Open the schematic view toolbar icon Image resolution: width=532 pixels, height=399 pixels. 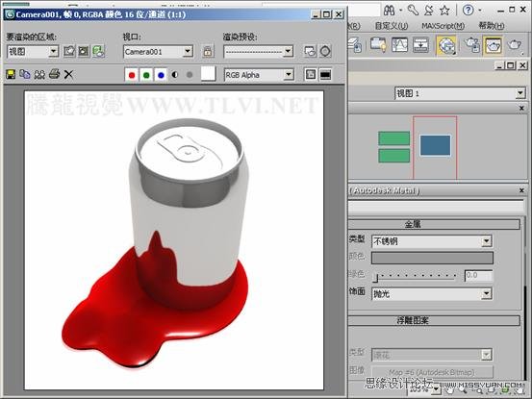point(420,45)
